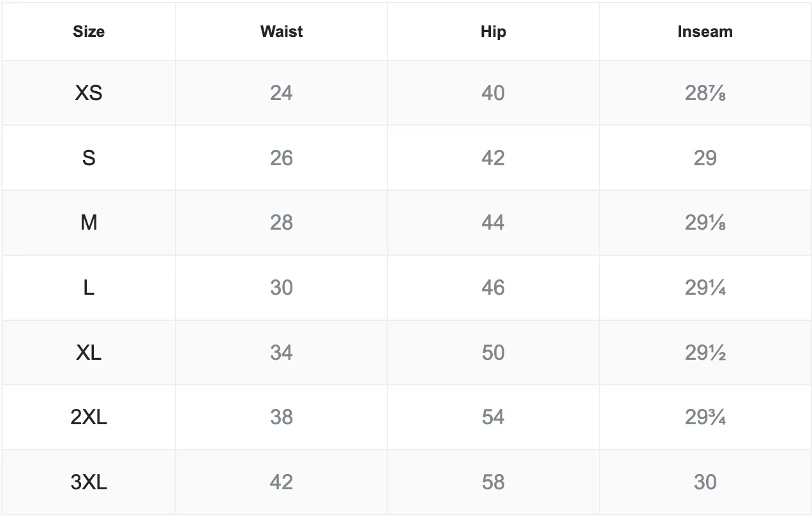This screenshot has width=812, height=518.
Task: Select the 3XL size row label
Action: (x=89, y=482)
